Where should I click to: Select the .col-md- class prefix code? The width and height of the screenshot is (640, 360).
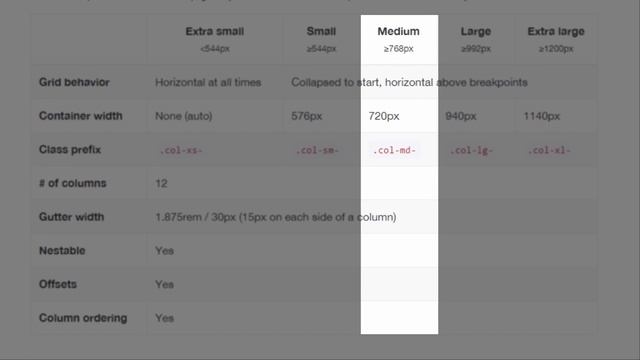pyautogui.click(x=394, y=150)
